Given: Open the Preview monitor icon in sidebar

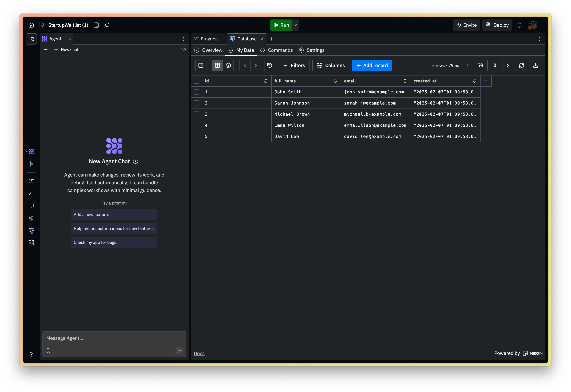Looking at the screenshot, I should [x=31, y=206].
